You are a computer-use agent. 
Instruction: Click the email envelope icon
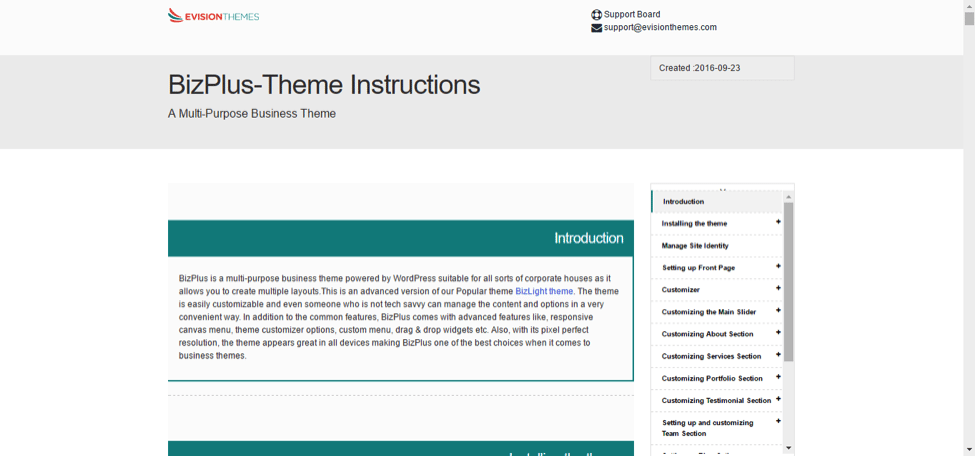pos(596,28)
